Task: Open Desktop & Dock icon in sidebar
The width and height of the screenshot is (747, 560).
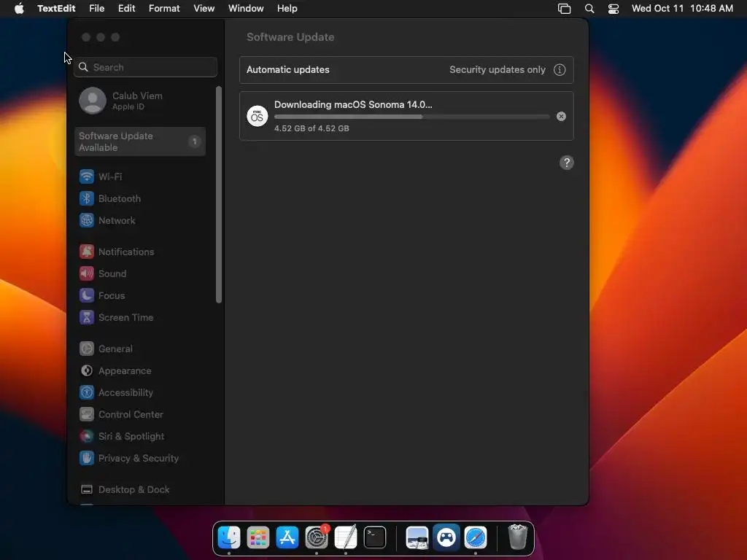Action: pyautogui.click(x=87, y=490)
